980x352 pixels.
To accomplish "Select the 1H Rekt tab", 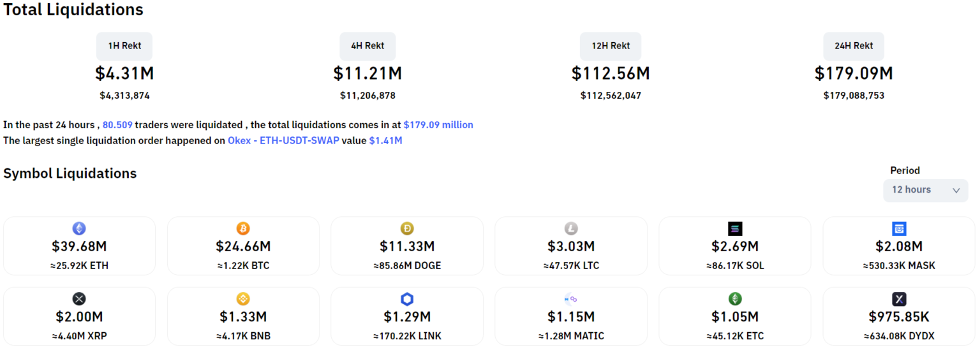I will click(x=124, y=46).
